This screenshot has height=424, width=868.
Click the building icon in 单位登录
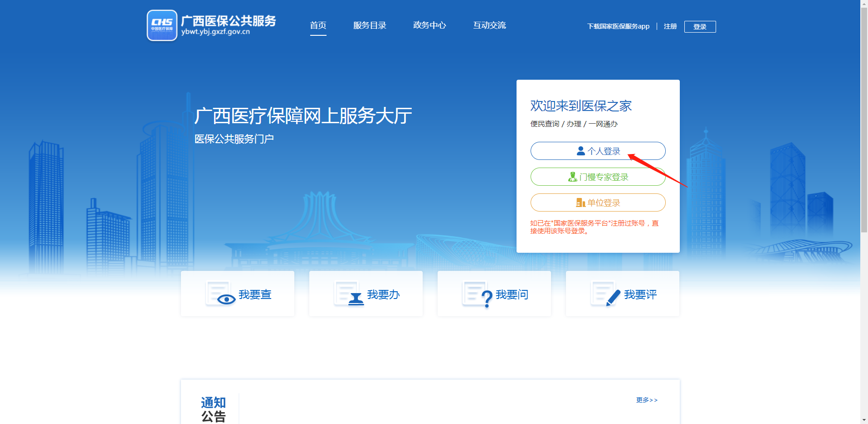pyautogui.click(x=580, y=202)
